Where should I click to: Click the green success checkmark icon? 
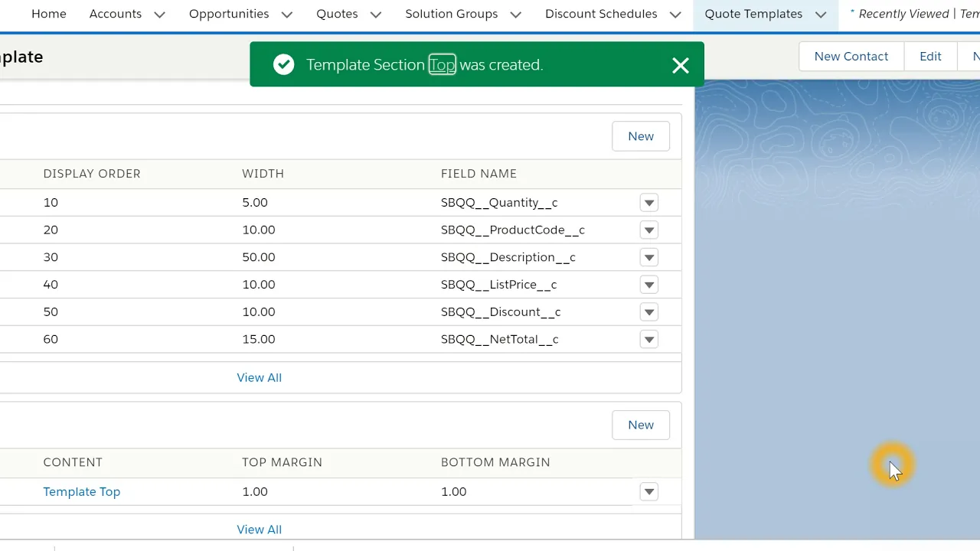(x=283, y=65)
